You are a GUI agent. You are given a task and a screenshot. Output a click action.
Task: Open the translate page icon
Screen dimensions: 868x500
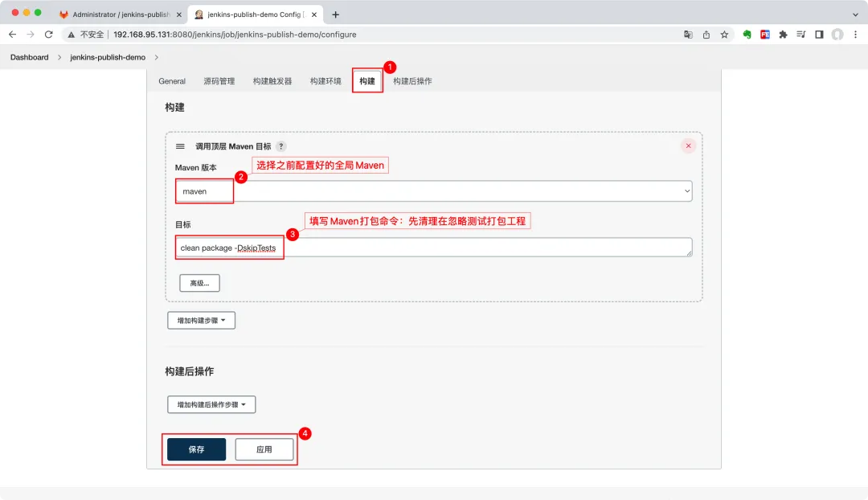(688, 35)
